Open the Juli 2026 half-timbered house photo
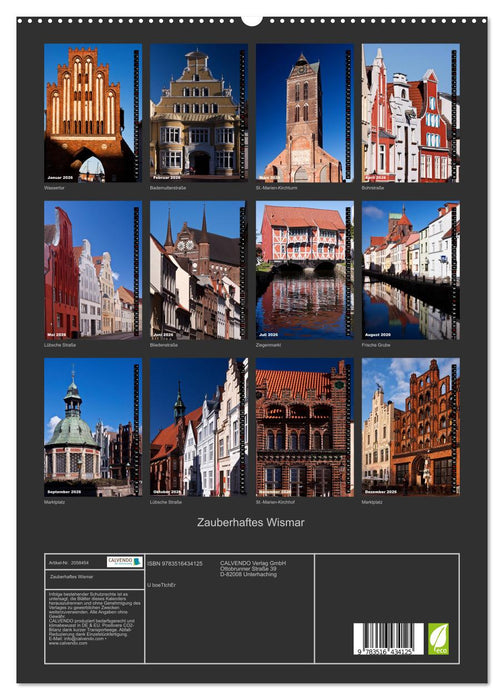 coord(304,270)
